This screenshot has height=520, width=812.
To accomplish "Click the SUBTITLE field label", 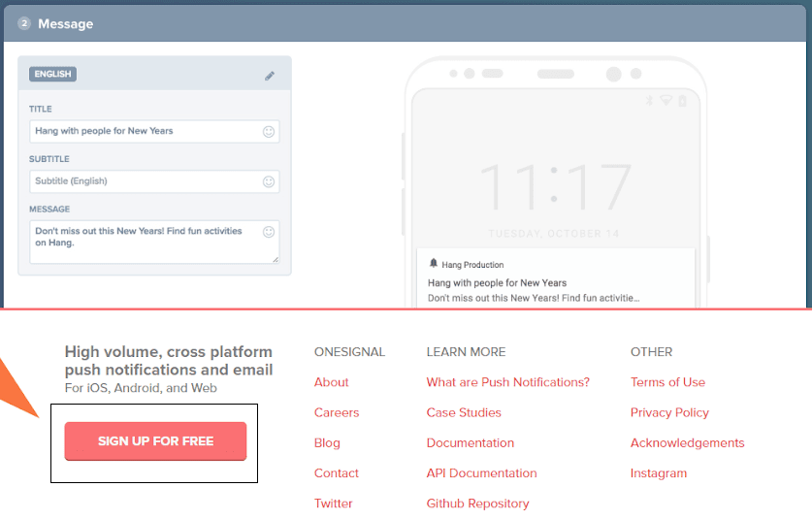I will [49, 159].
